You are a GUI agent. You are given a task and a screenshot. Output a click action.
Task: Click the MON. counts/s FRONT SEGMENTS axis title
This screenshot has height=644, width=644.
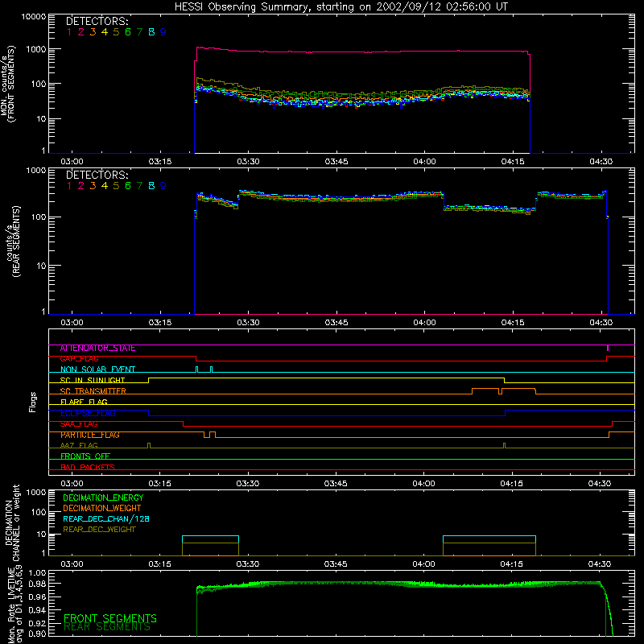[x=7, y=85]
